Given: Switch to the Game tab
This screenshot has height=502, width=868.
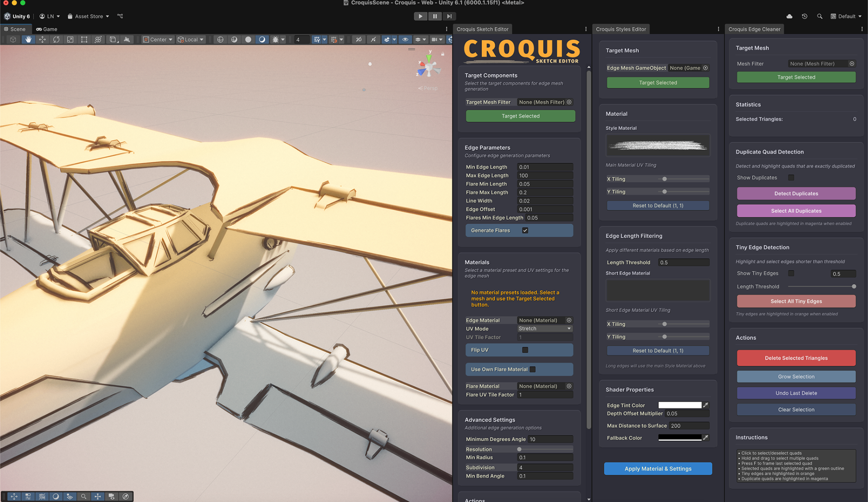Looking at the screenshot, I should (x=47, y=29).
